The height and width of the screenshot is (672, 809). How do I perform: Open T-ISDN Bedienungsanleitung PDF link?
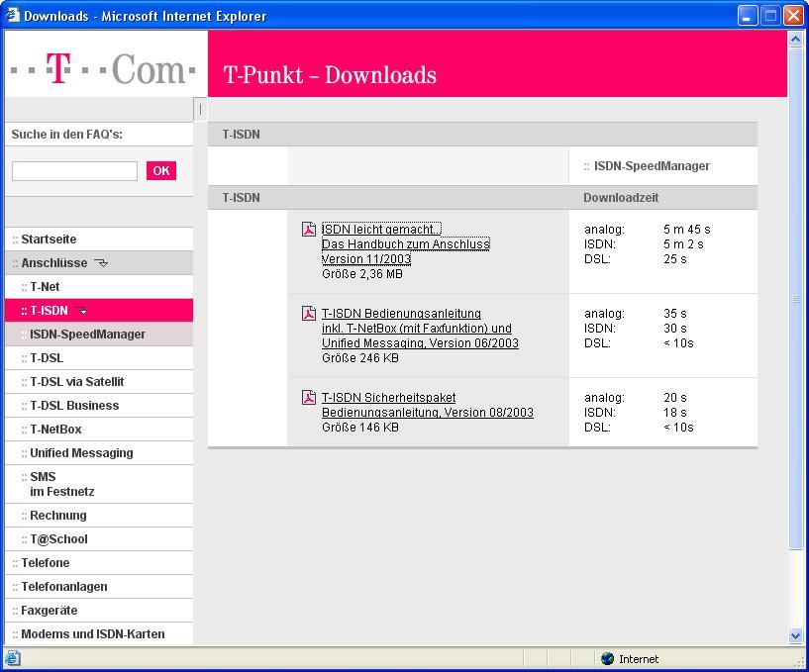420,328
